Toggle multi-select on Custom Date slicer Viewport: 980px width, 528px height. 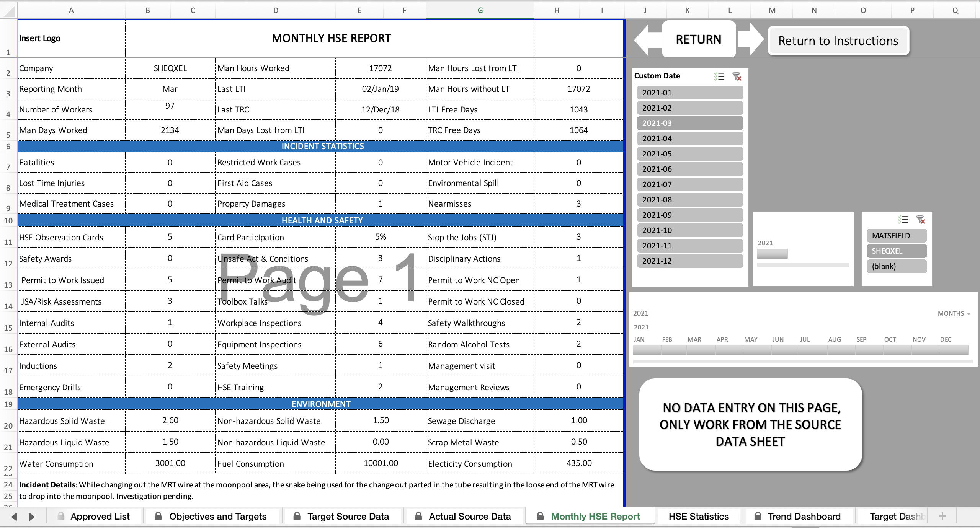click(719, 76)
